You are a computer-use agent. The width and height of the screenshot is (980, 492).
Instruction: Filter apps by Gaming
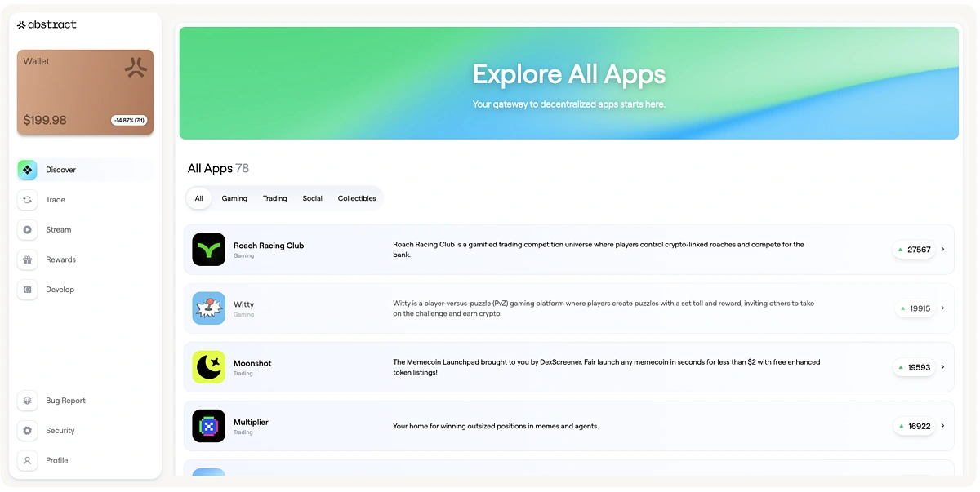tap(234, 198)
